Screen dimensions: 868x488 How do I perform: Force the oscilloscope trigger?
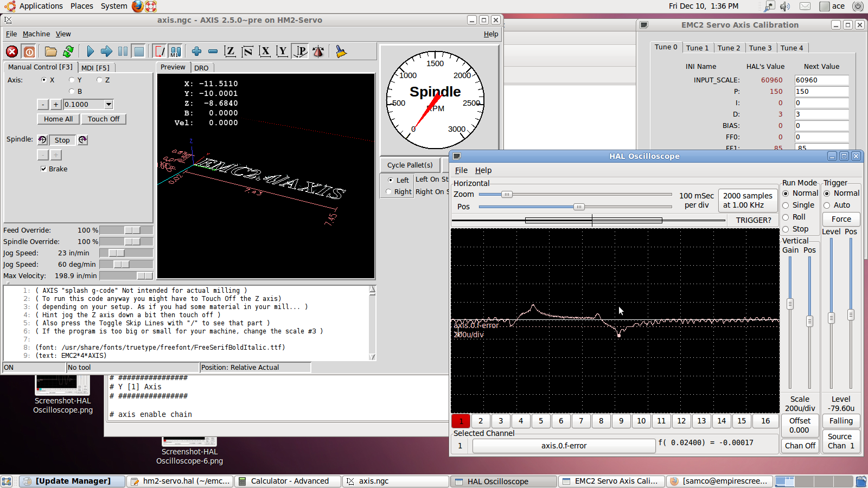point(841,219)
